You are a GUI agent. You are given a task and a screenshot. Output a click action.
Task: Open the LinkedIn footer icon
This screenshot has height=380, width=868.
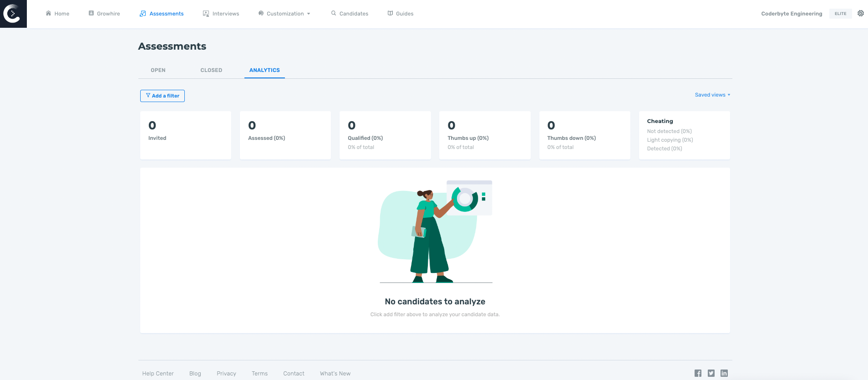pyautogui.click(x=724, y=373)
